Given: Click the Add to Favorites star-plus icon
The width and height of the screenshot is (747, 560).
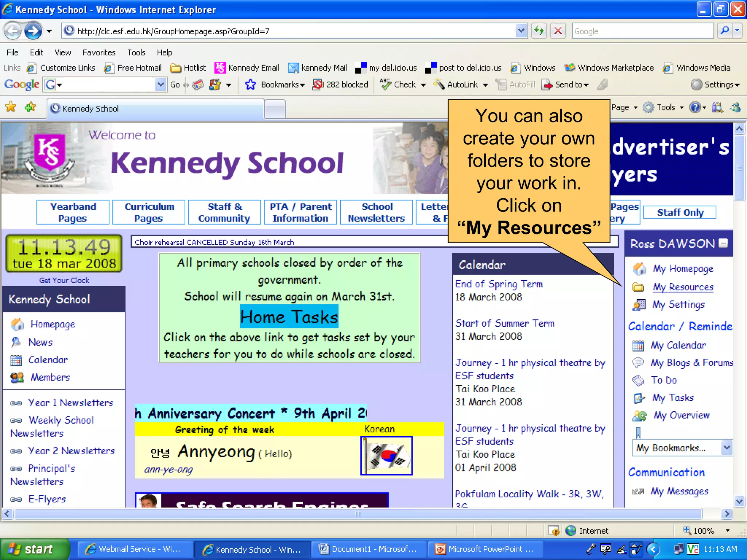Looking at the screenshot, I should pos(30,107).
